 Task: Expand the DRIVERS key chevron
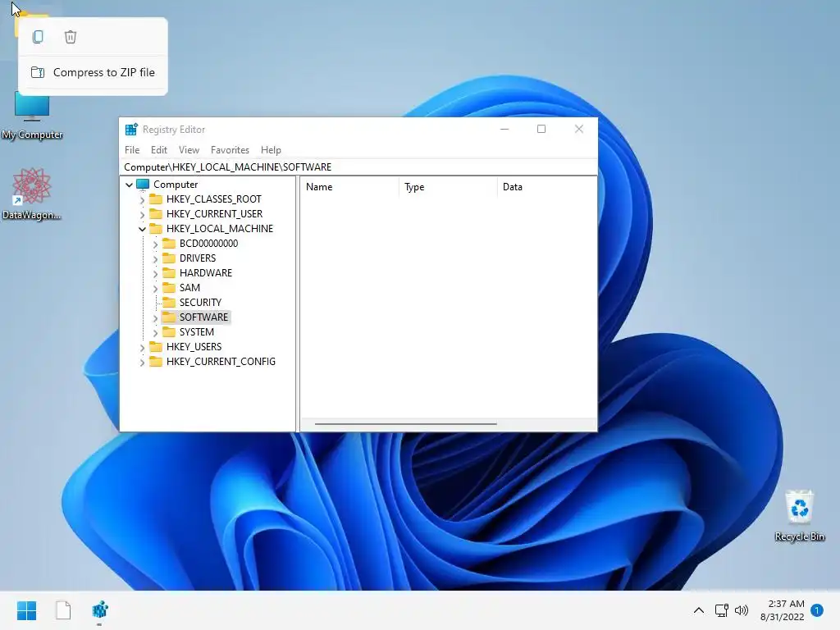tap(155, 258)
